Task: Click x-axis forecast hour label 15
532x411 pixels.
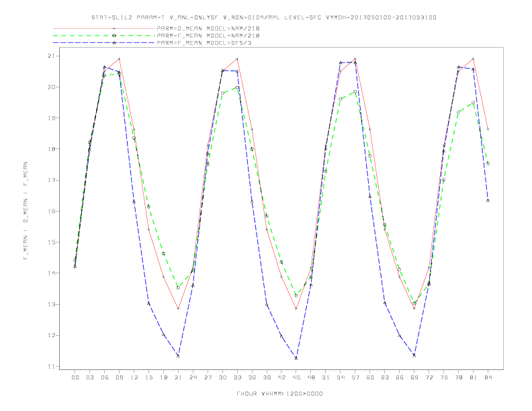Action: tap(148, 377)
